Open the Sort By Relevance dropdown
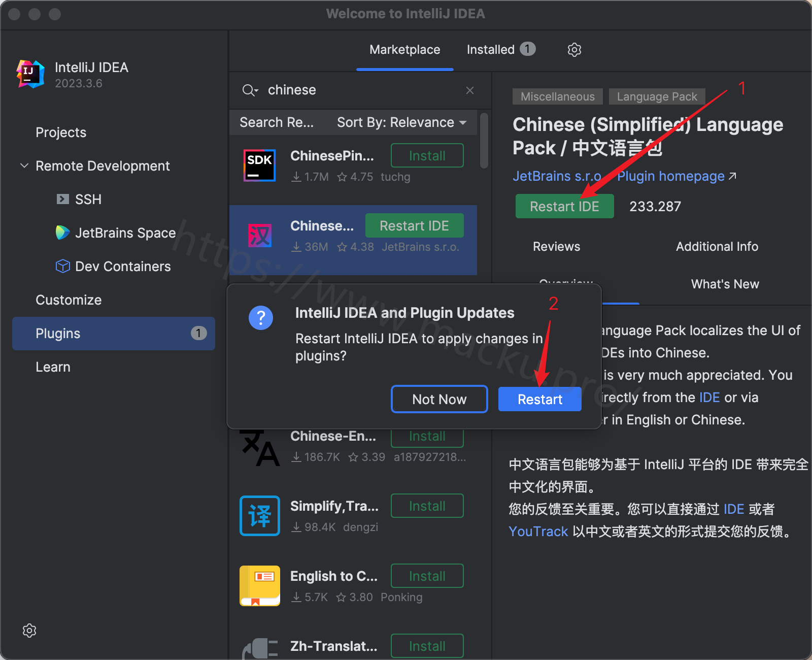The image size is (812, 660). pos(401,122)
